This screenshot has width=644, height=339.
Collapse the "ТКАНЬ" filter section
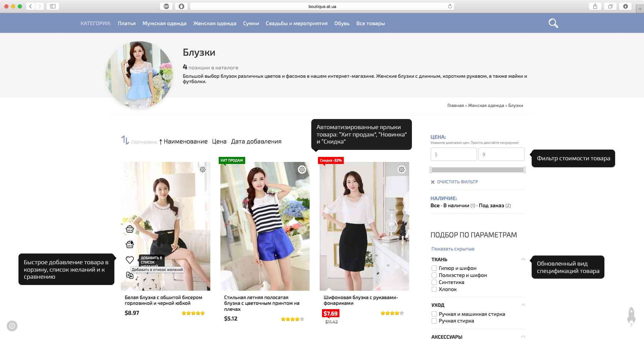pos(523,259)
